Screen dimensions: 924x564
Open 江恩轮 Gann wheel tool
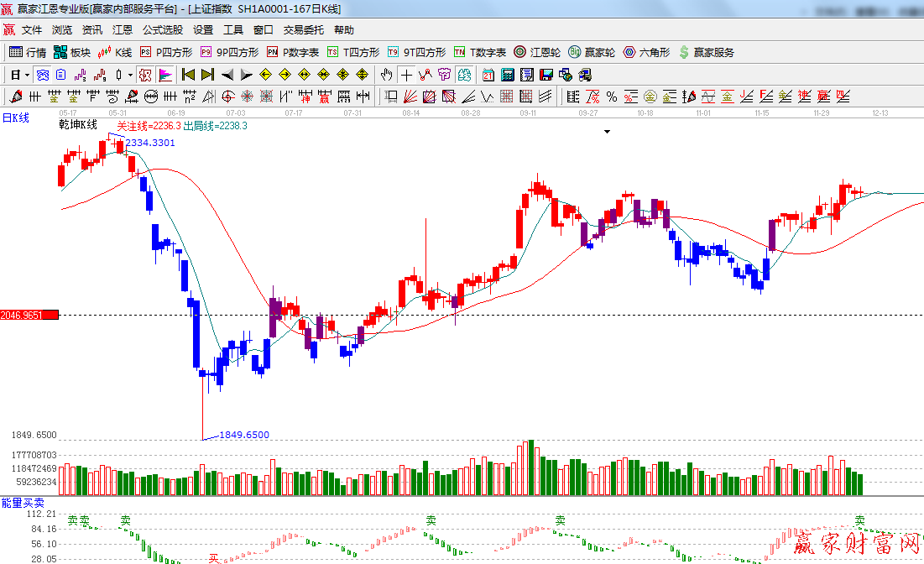coord(537,52)
